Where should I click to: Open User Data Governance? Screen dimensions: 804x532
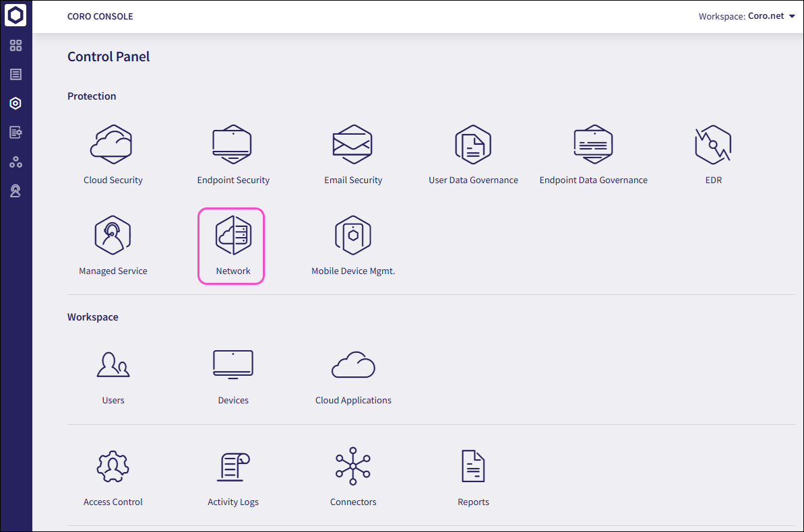coord(473,144)
